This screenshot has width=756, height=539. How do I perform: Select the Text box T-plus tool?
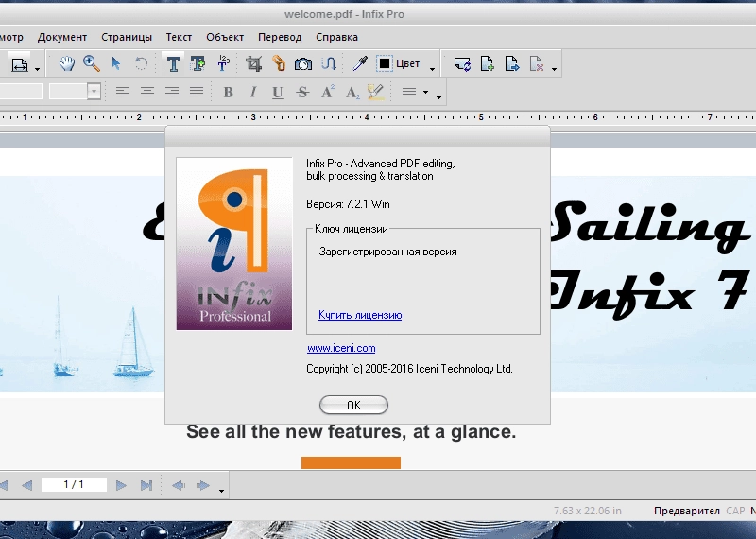click(198, 63)
